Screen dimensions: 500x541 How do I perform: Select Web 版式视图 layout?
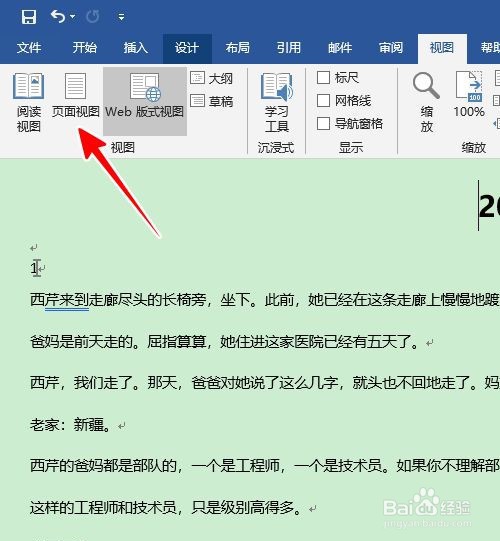[145, 101]
